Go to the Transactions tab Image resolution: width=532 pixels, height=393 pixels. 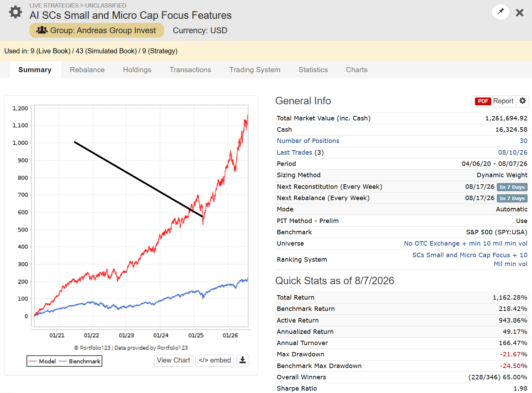point(190,70)
